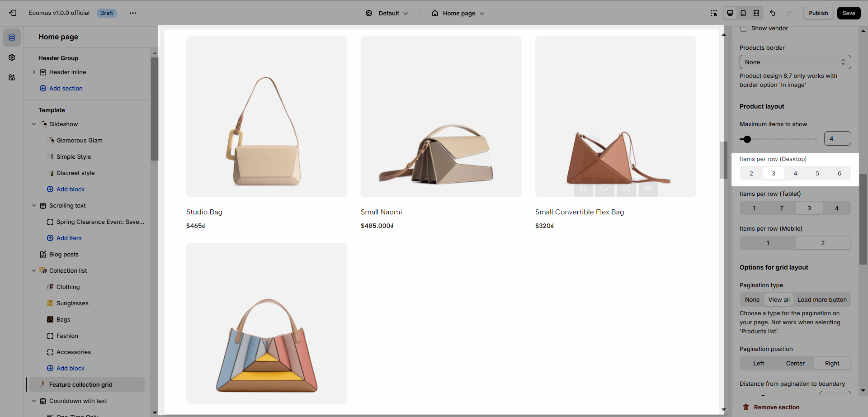
Task: Select the Sunglasses block
Action: tap(72, 303)
